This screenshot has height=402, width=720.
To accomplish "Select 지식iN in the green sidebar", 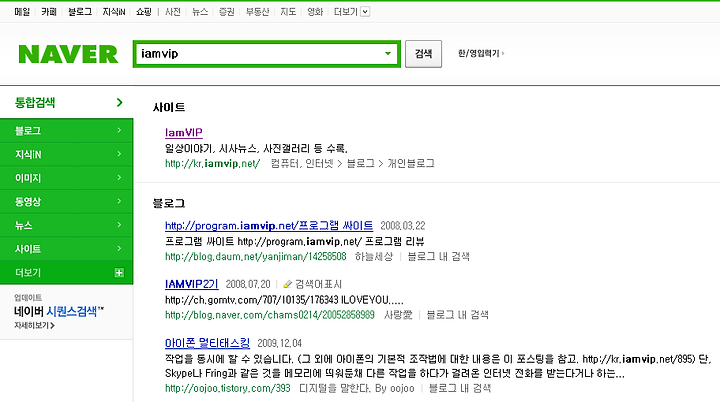I will coord(67,154).
